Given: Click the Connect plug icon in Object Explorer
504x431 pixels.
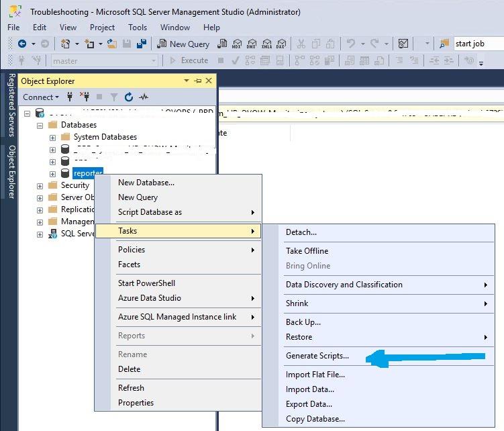Looking at the screenshot, I should pos(70,97).
